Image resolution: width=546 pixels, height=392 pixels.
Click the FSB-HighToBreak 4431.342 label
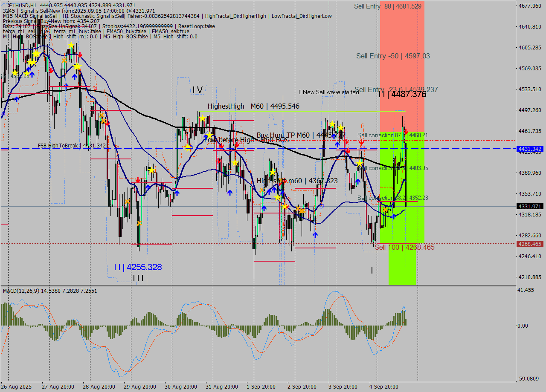click(72, 146)
